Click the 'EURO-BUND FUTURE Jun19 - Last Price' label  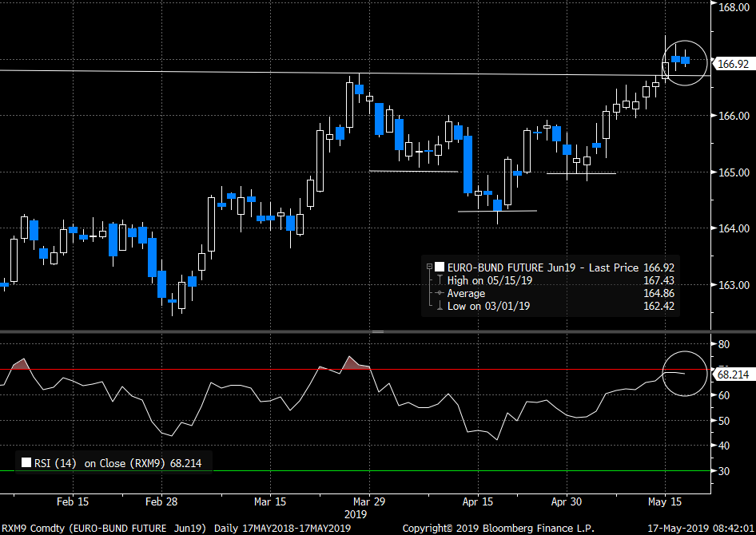(x=543, y=267)
